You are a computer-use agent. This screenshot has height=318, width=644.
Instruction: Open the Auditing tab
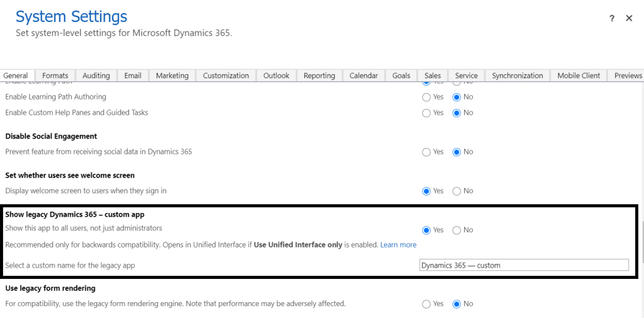pyautogui.click(x=96, y=76)
